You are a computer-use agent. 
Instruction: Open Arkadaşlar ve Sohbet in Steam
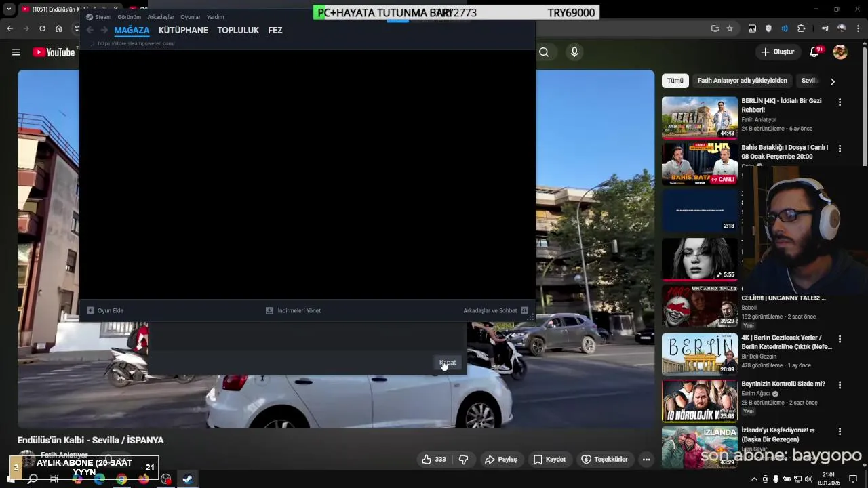(x=496, y=310)
